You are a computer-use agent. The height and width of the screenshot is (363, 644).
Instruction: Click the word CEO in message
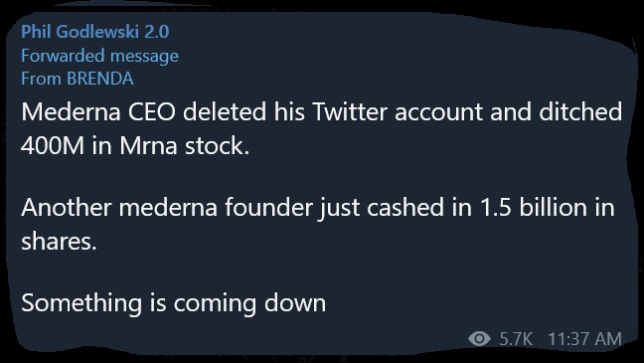coord(152,111)
